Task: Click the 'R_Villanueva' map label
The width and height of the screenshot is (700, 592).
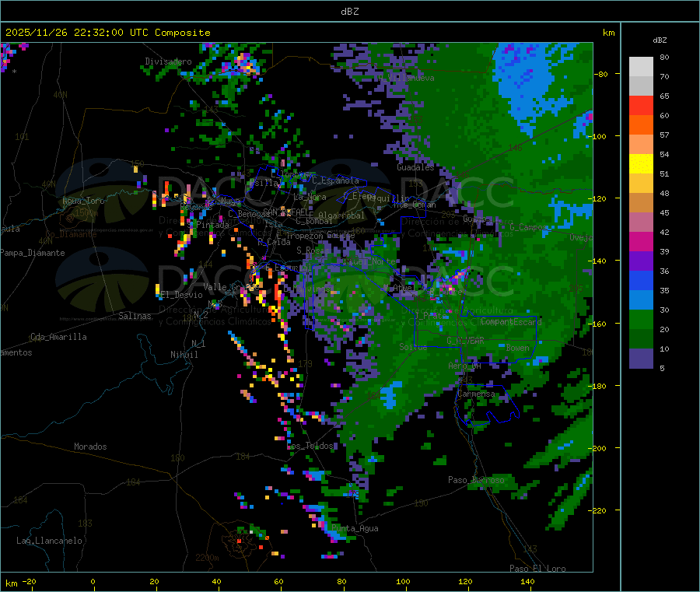Action: [x=406, y=78]
